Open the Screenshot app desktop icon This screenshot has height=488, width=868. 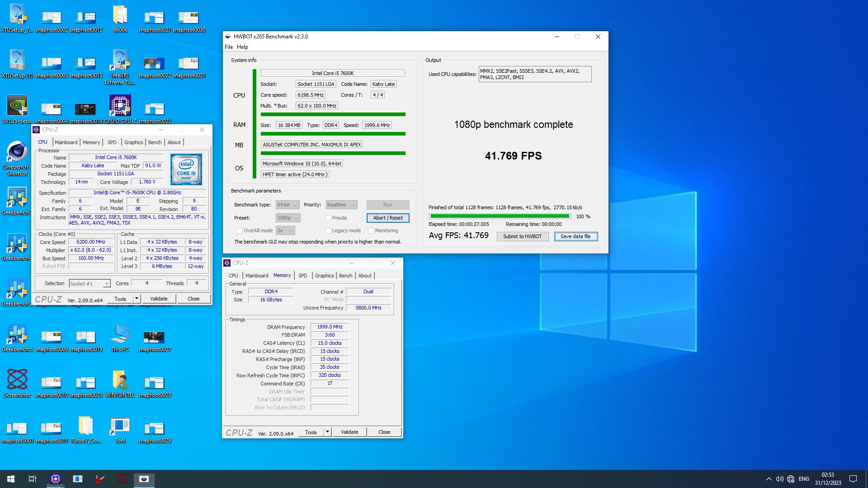(x=17, y=383)
